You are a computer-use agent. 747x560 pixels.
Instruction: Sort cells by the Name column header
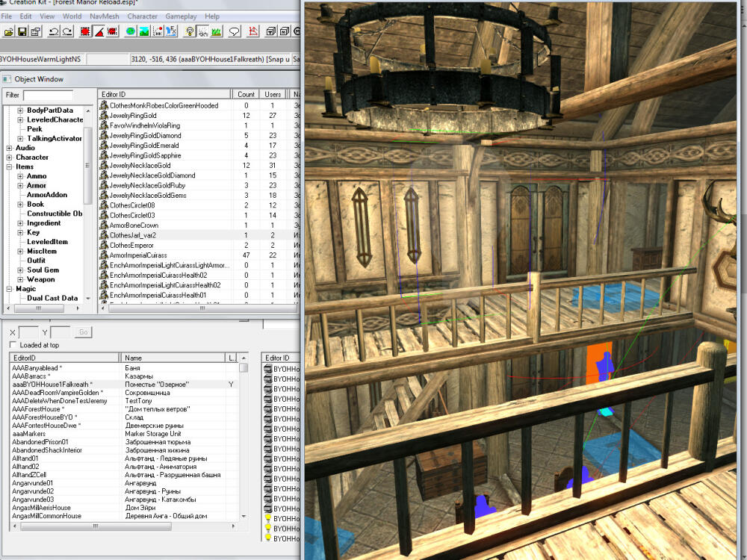pyautogui.click(x=173, y=358)
